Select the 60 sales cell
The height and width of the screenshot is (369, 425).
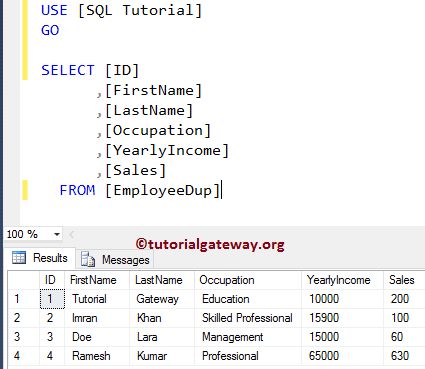(404, 337)
